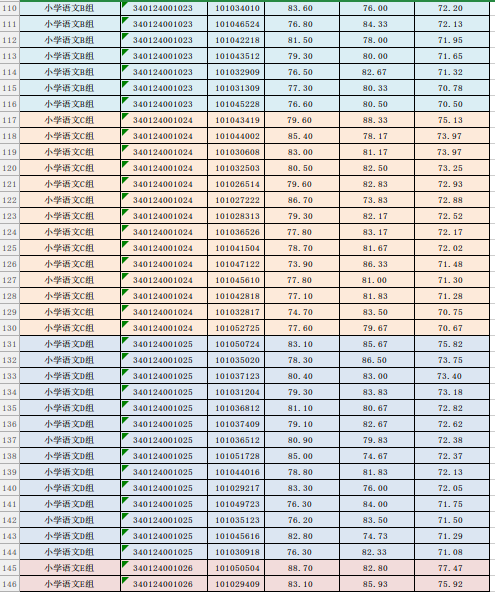This screenshot has width=495, height=592.
Task: Select row header 145
Action: click(x=9, y=568)
